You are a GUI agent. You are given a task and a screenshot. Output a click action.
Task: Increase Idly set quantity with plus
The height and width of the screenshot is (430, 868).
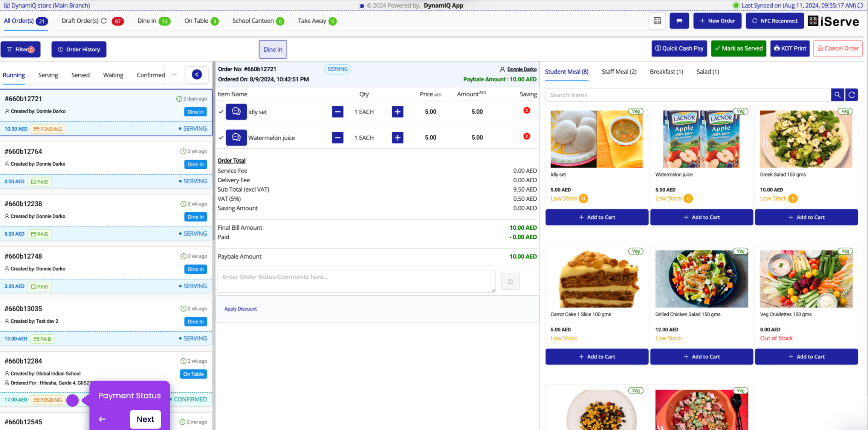click(x=397, y=112)
